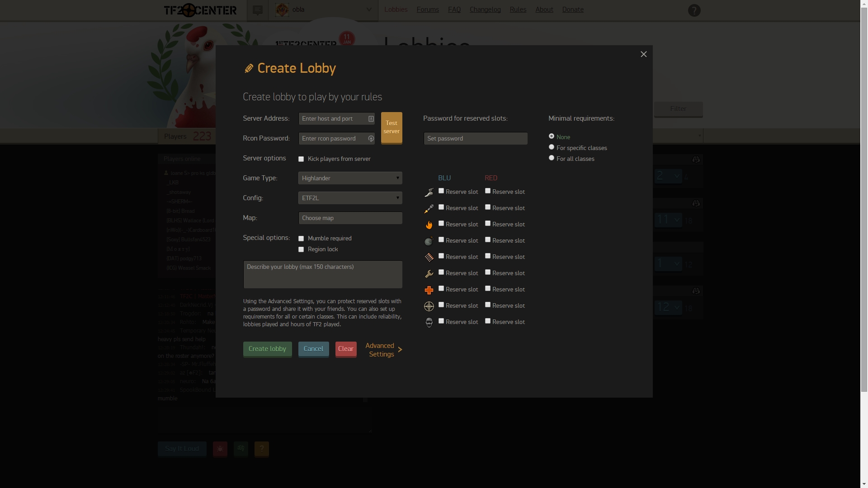Open the FAQ page
Viewport: 868px width, 488px height.
click(454, 9)
